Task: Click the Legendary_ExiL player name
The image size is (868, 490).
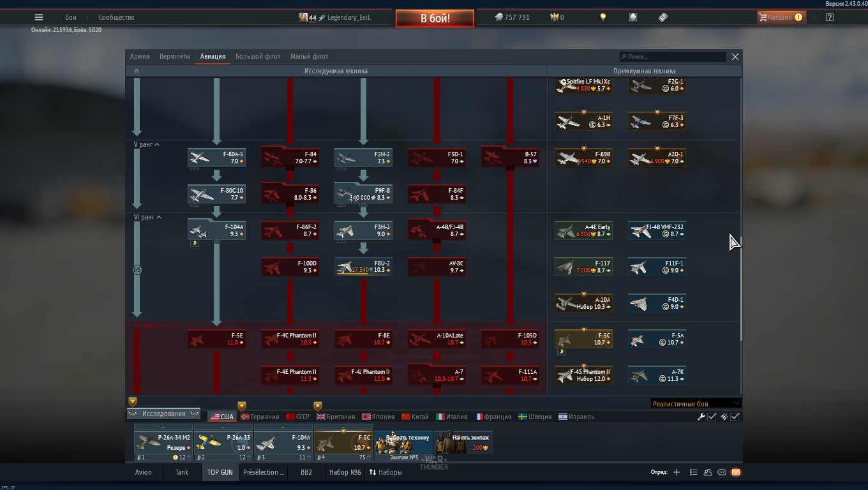Action: [348, 17]
